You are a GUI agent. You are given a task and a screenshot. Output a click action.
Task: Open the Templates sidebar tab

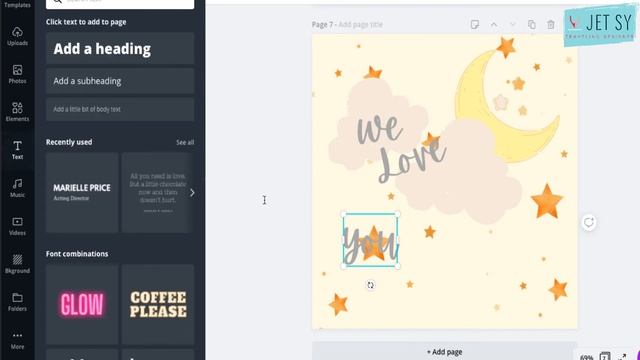coord(17,4)
